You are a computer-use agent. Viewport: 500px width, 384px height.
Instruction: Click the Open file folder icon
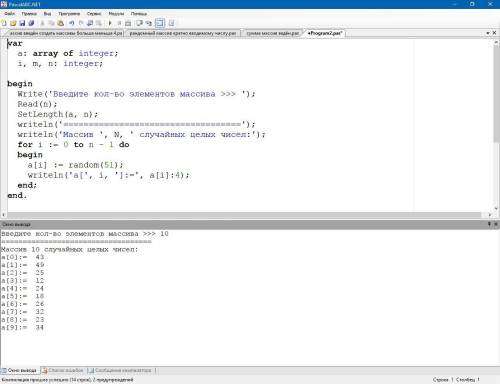pyautogui.click(x=13, y=23)
